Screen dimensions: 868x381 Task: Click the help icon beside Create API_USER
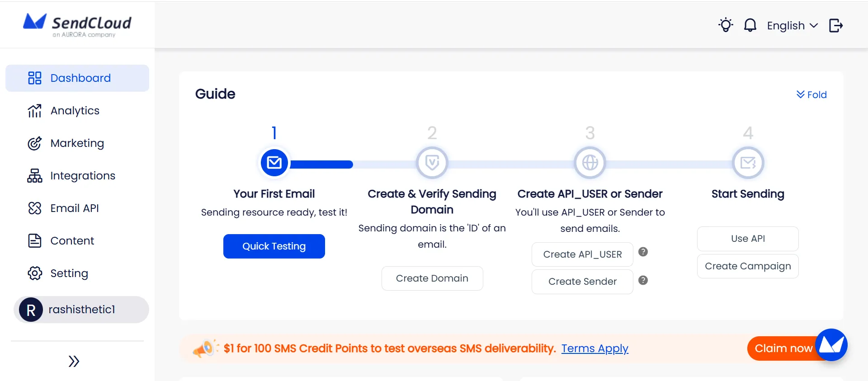pos(643,252)
